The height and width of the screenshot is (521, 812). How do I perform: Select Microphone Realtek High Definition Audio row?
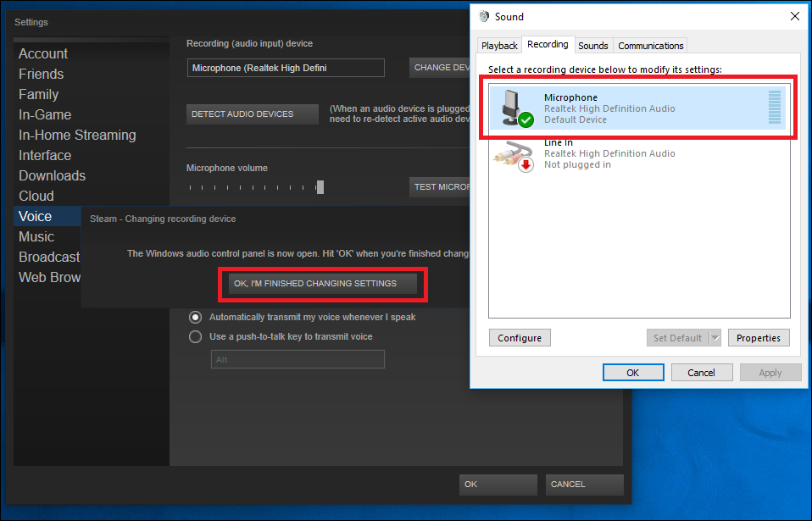point(637,108)
